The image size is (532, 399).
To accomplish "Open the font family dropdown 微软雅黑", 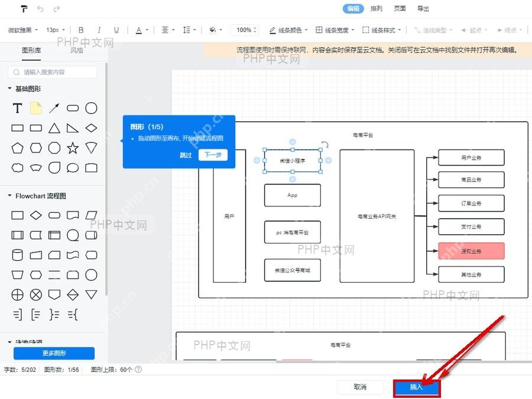I will [x=23, y=30].
